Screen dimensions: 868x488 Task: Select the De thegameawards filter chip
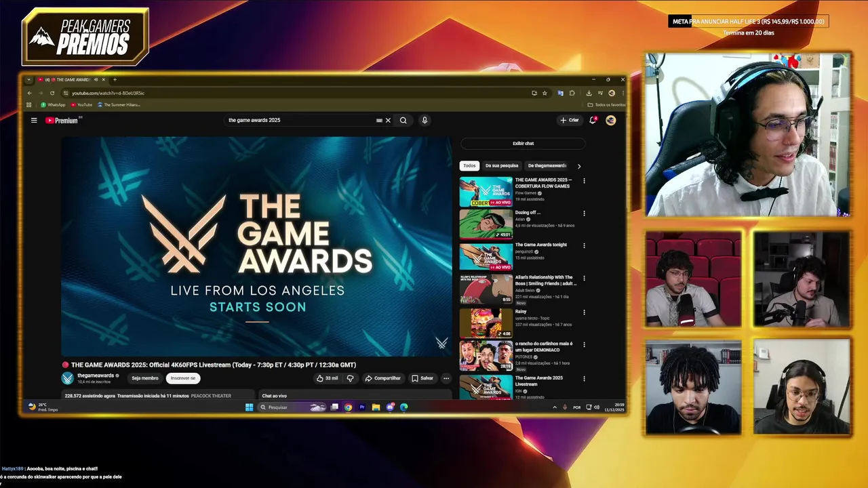pos(547,165)
